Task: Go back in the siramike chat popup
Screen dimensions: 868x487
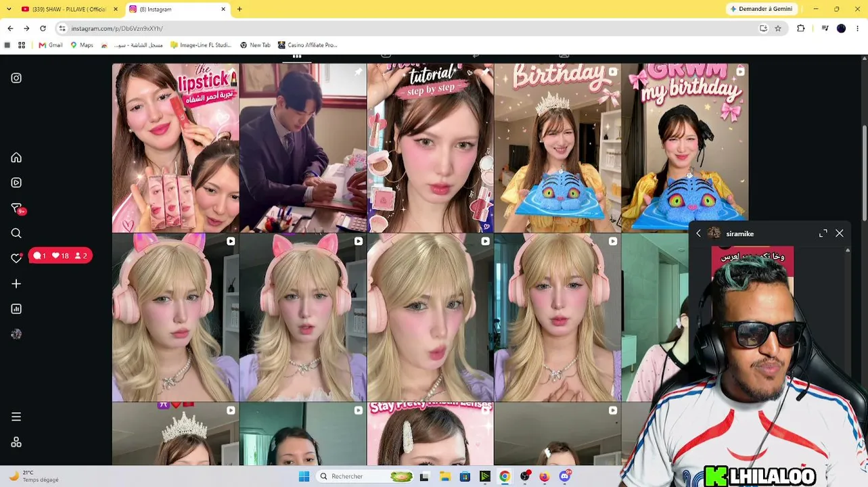Action: [699, 233]
